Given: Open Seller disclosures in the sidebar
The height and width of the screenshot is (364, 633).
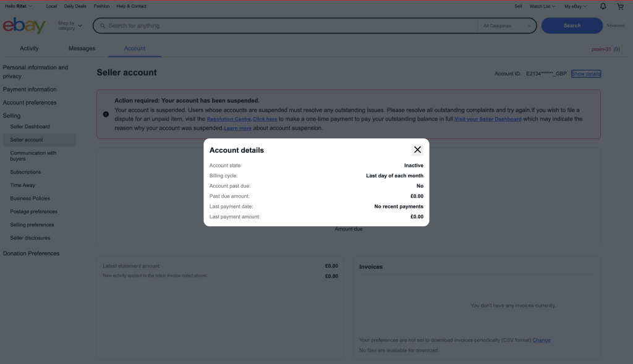Looking at the screenshot, I should coord(30,238).
